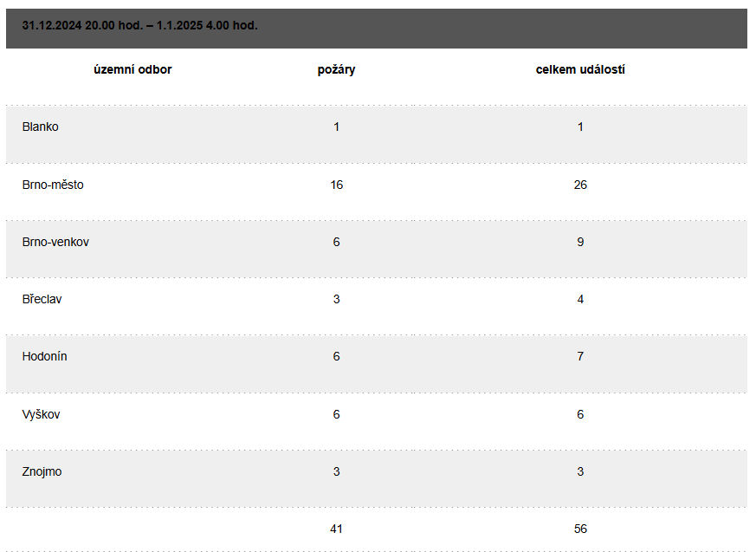Select the "požáry" column header
This screenshot has height=552, width=756.
pyautogui.click(x=336, y=69)
